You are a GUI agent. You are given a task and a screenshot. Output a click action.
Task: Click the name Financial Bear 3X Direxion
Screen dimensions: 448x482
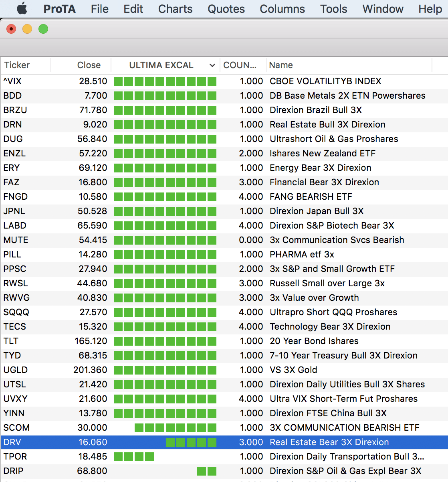[324, 182]
